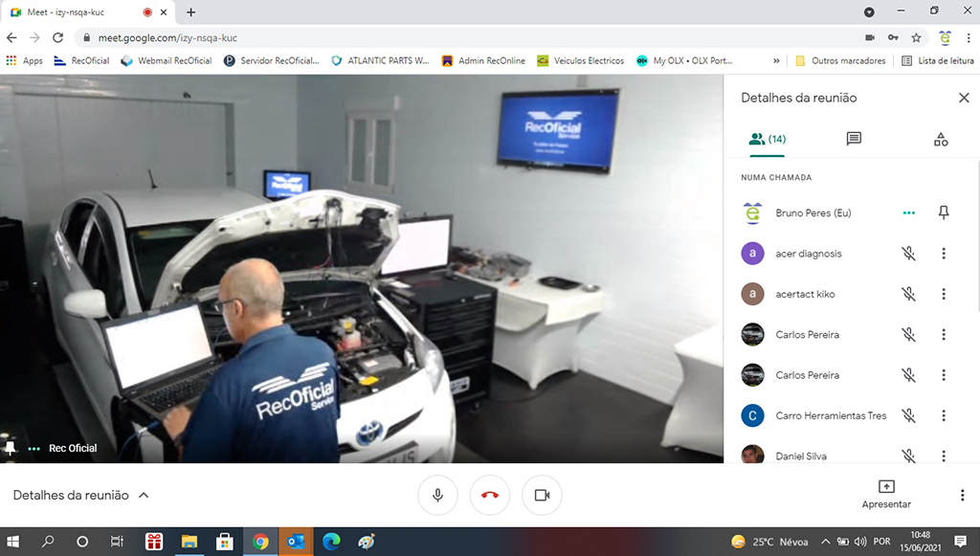This screenshot has width=980, height=556.
Task: Mute the Daniel Silva participant
Action: 908,456
